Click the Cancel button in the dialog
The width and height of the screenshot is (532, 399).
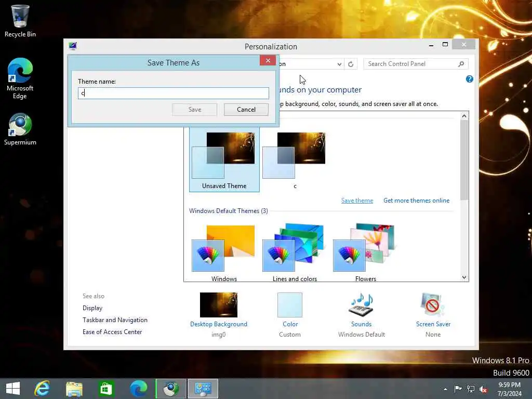tap(246, 110)
